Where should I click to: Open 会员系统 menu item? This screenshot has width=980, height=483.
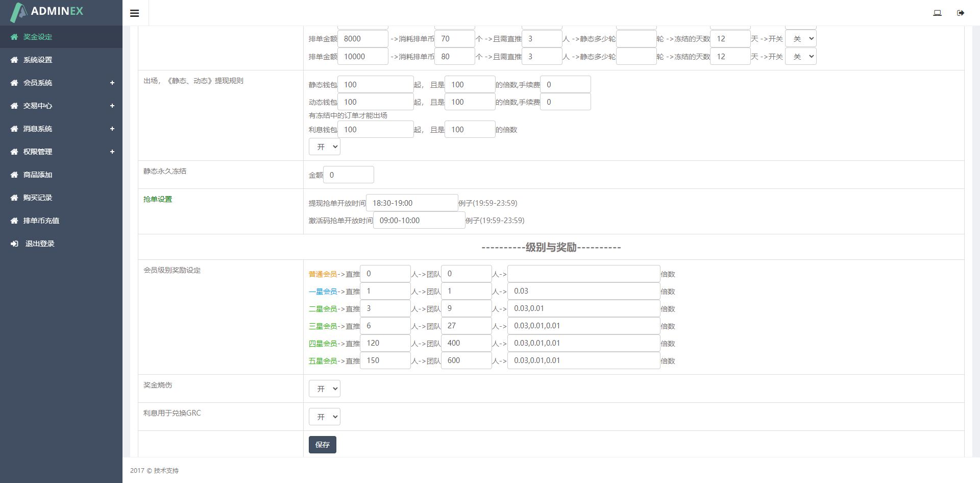[61, 83]
